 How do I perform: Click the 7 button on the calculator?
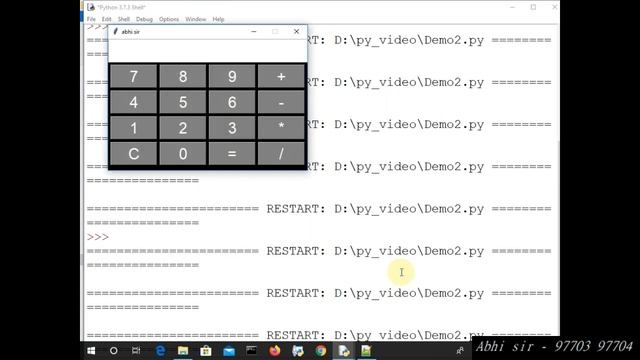click(133, 76)
